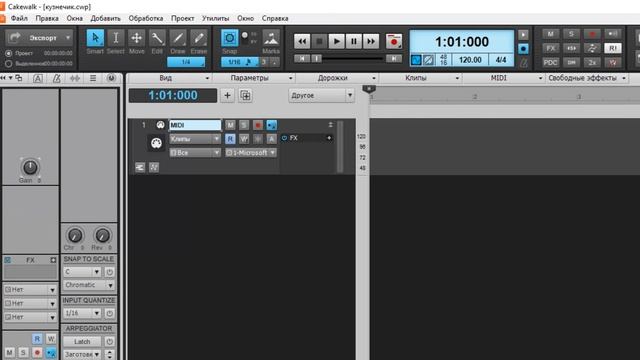Click the dim solo DIM button

click(x=571, y=62)
